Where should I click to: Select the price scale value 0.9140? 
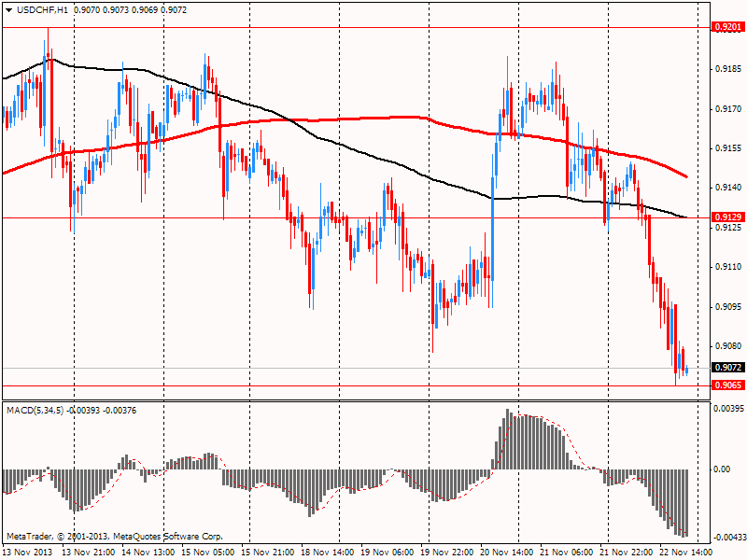pyautogui.click(x=728, y=188)
